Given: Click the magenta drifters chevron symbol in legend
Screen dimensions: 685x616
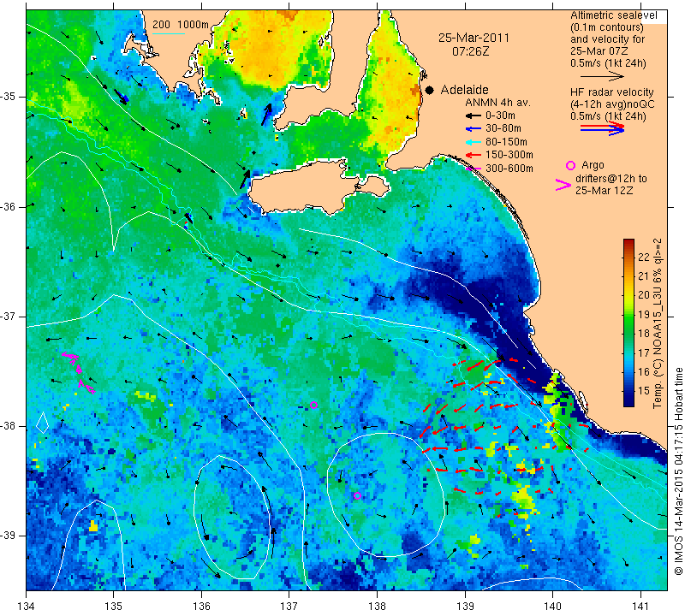Looking at the screenshot, I should coord(563,185).
